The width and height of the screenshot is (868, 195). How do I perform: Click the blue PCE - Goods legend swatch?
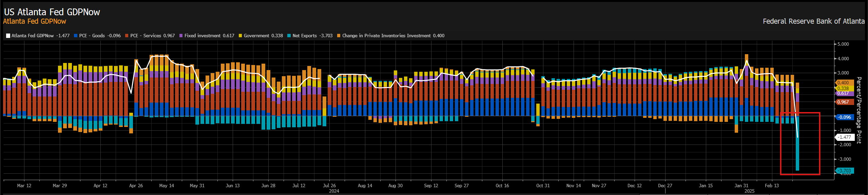[x=76, y=36]
